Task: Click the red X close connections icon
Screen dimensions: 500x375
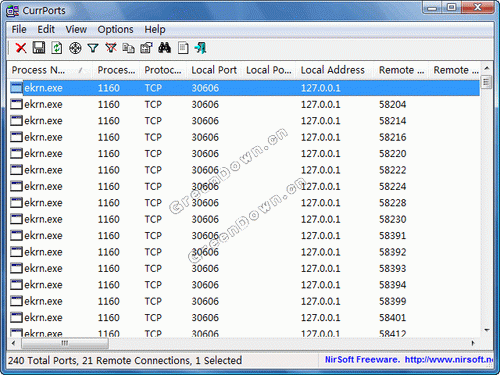Action: [x=21, y=48]
